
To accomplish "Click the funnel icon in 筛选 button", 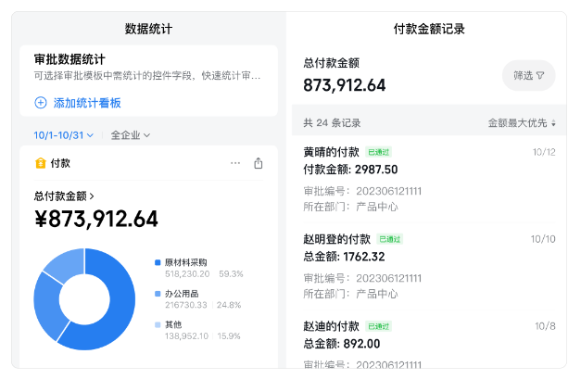I will click(540, 76).
